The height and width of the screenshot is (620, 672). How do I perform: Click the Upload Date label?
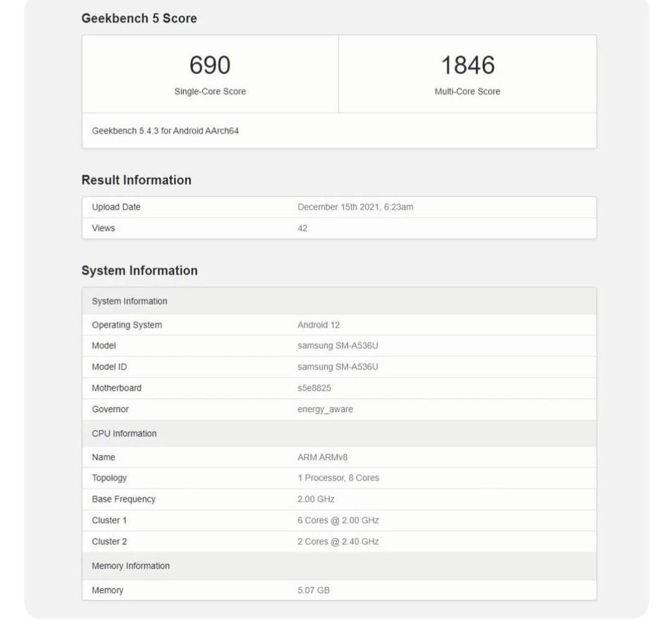pyautogui.click(x=116, y=207)
